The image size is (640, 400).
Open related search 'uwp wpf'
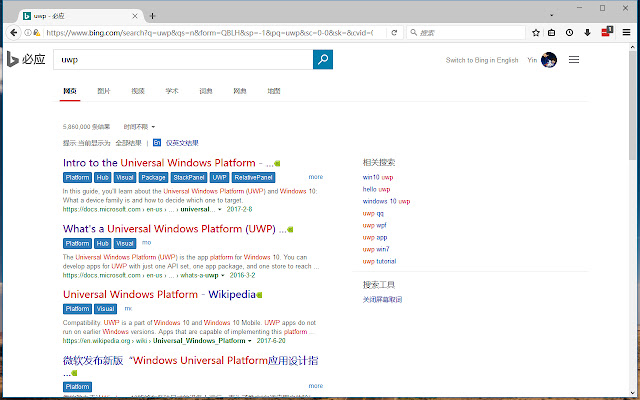pyautogui.click(x=374, y=225)
